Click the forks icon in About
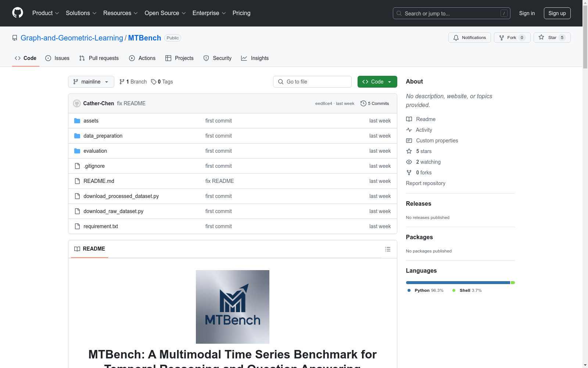This screenshot has height=368, width=588. click(409, 173)
